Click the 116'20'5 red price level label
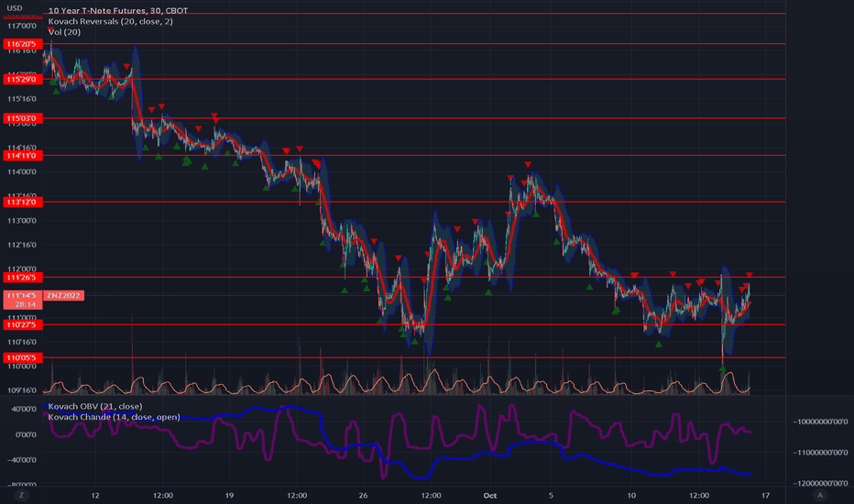854x504 pixels. click(22, 44)
